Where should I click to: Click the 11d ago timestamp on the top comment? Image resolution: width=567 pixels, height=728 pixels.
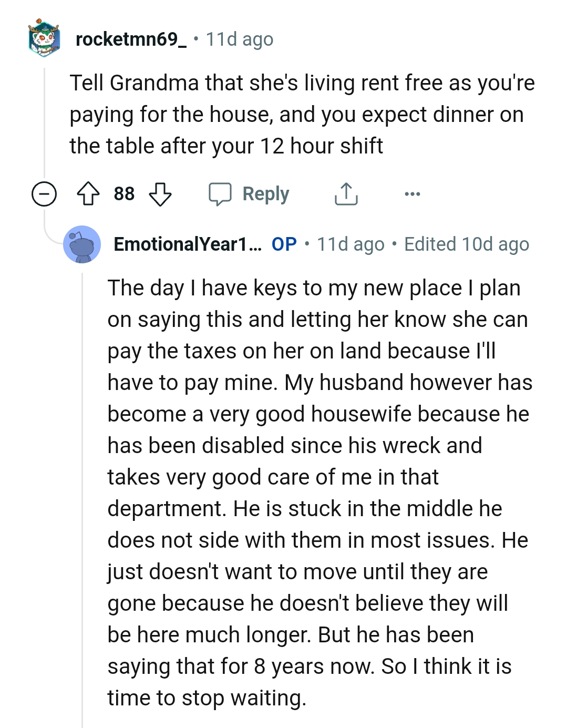(238, 38)
